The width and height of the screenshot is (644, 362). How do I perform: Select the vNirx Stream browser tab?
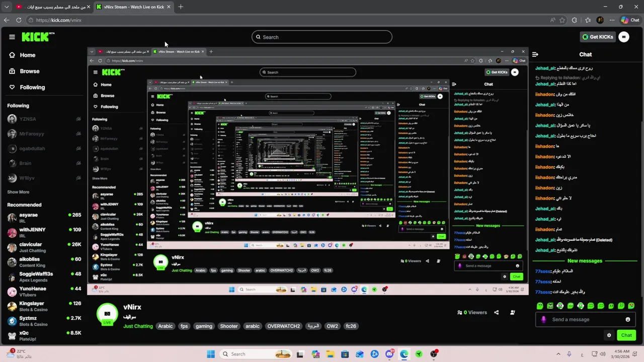[134, 7]
